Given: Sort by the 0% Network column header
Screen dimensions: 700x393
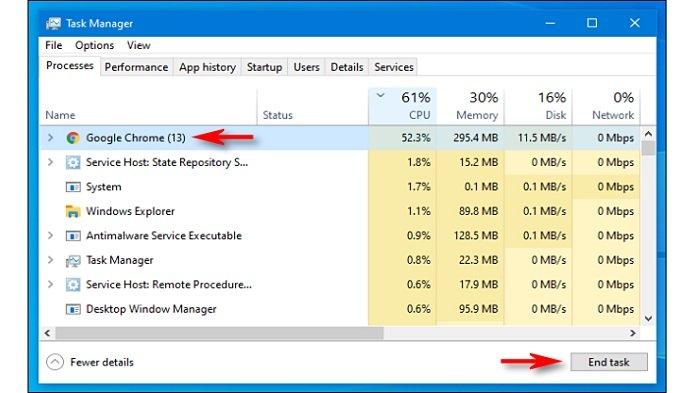Looking at the screenshot, I should (x=606, y=106).
